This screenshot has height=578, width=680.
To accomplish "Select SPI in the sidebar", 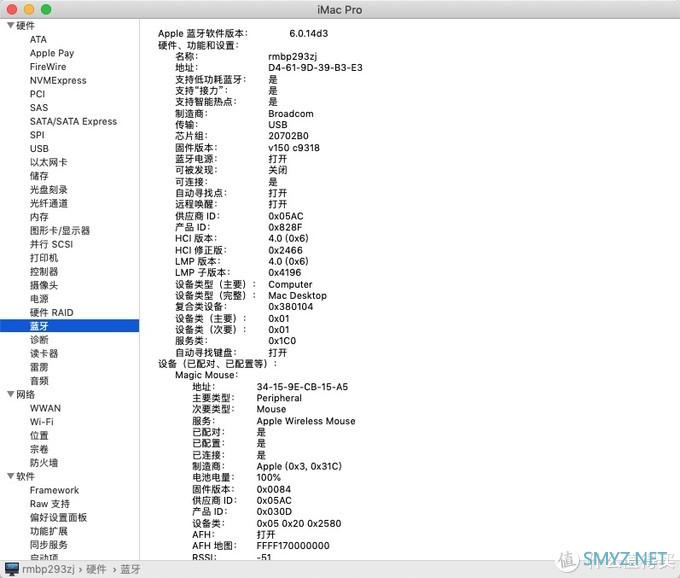I will (x=37, y=135).
